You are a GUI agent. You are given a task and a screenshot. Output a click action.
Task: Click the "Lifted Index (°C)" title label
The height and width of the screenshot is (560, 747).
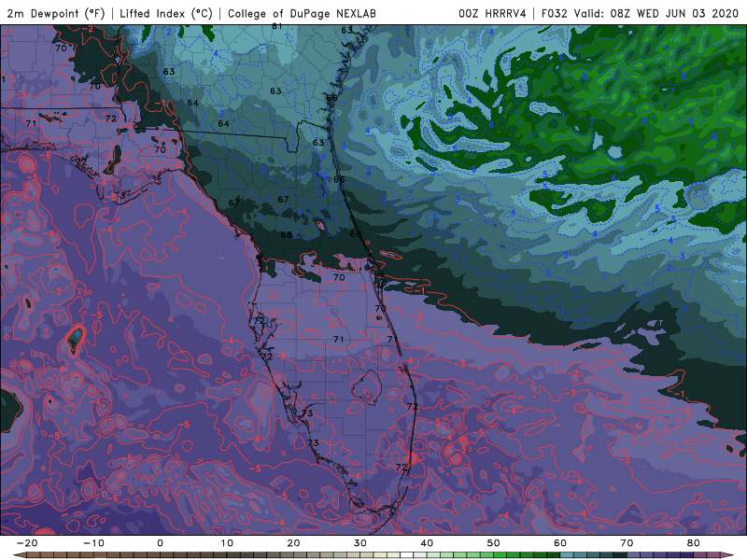coord(166,13)
